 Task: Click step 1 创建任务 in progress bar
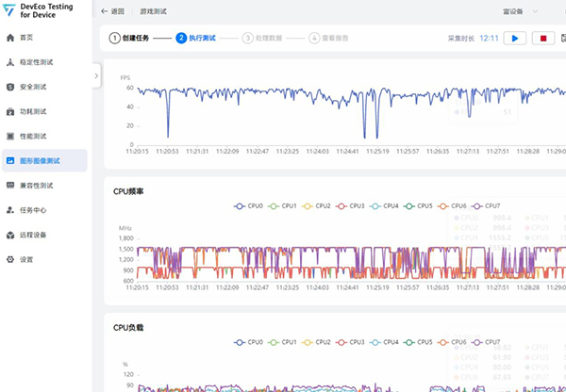128,39
